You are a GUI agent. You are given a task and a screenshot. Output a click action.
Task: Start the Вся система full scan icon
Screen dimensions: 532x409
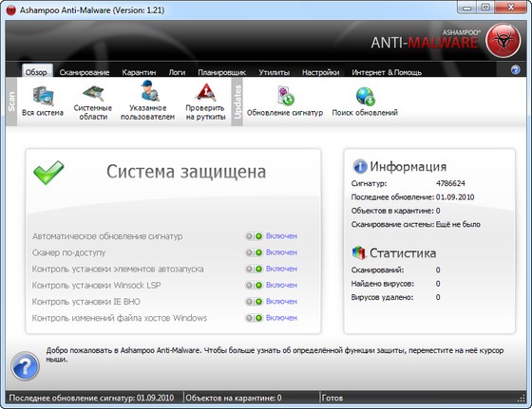pos(43,96)
